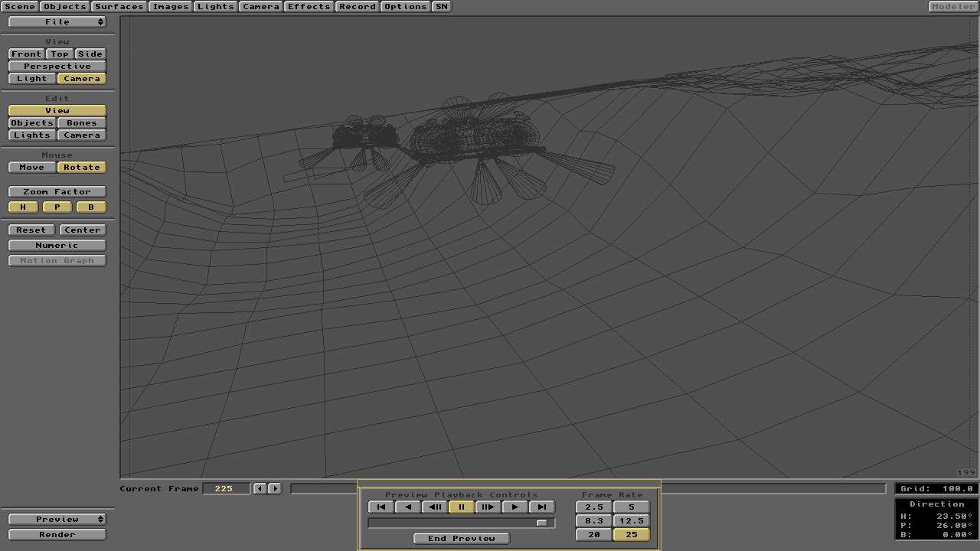Jump to last frame of preview
The height and width of the screenshot is (551, 980).
[x=541, y=507]
